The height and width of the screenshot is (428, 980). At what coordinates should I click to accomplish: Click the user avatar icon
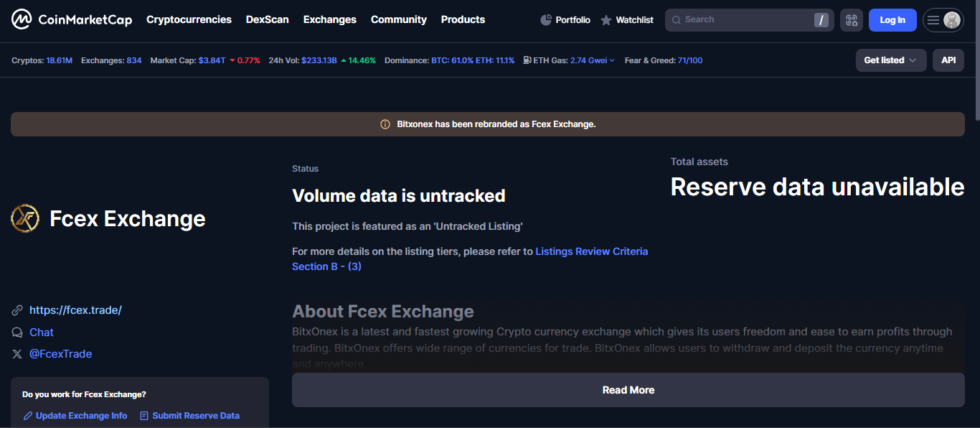coord(952,20)
